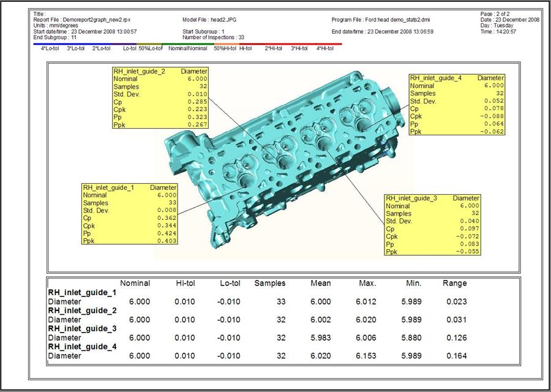Click the red 4*Hi-tol legend segment

coord(328,47)
